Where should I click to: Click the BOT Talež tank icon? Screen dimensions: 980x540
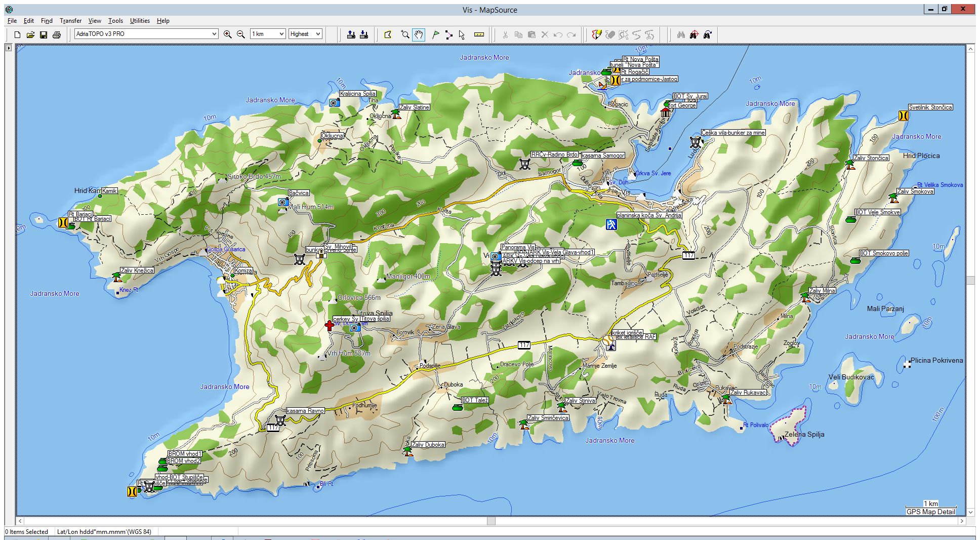pyautogui.click(x=458, y=407)
